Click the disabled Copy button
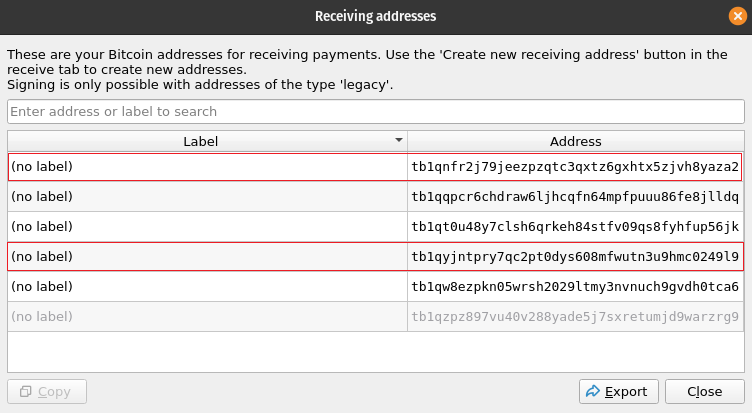The height and width of the screenshot is (413, 752). [x=46, y=392]
